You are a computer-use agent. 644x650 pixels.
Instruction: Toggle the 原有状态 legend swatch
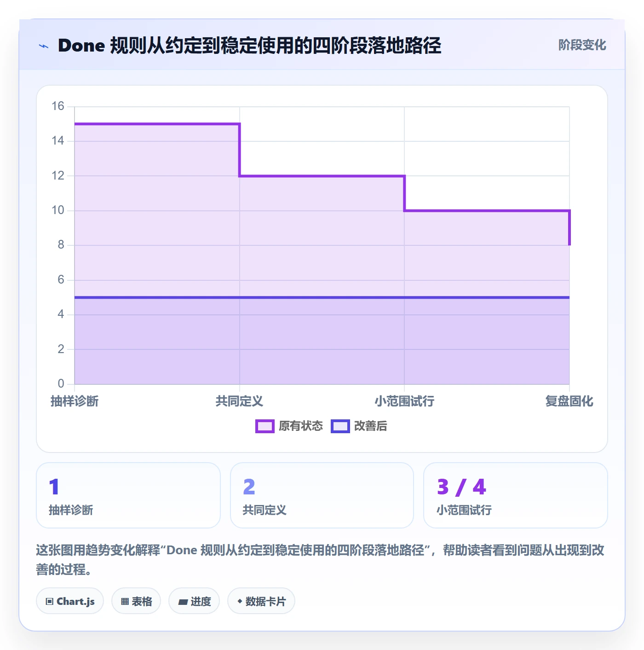[265, 426]
